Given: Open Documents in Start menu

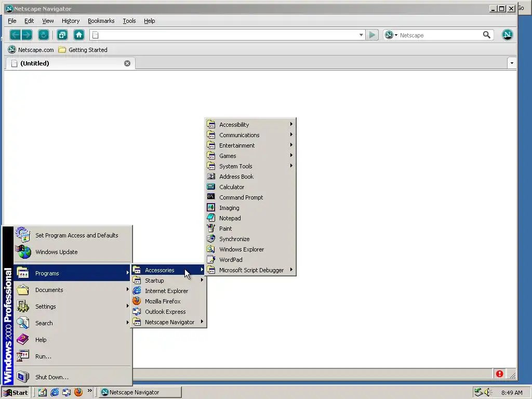Looking at the screenshot, I should point(73,290).
